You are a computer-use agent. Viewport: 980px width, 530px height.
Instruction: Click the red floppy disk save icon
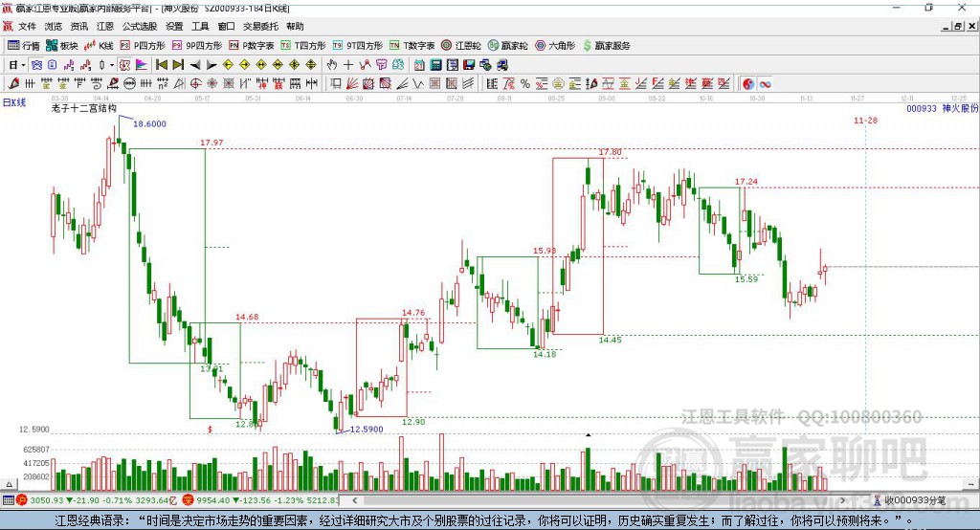pos(469,65)
